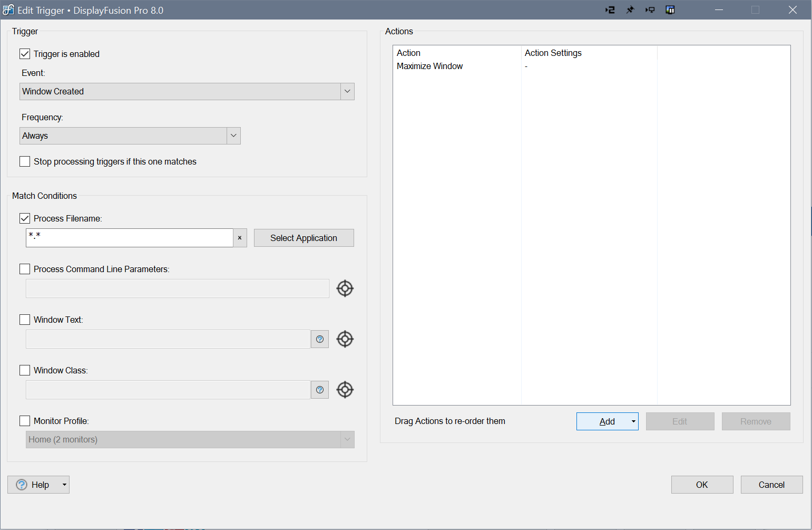Click target crosshair icon for Window Text

click(345, 339)
